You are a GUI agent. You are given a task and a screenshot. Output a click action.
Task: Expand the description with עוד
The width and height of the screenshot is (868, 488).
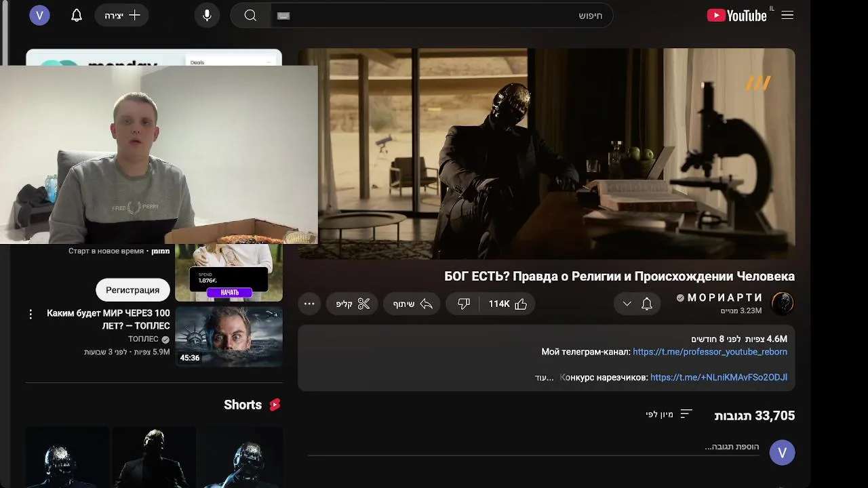pos(545,378)
